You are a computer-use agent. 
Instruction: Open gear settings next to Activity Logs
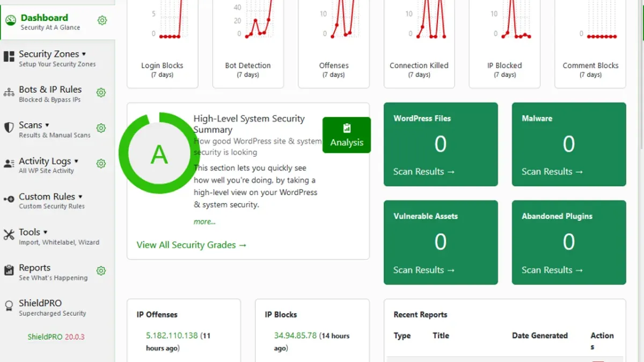point(101,164)
